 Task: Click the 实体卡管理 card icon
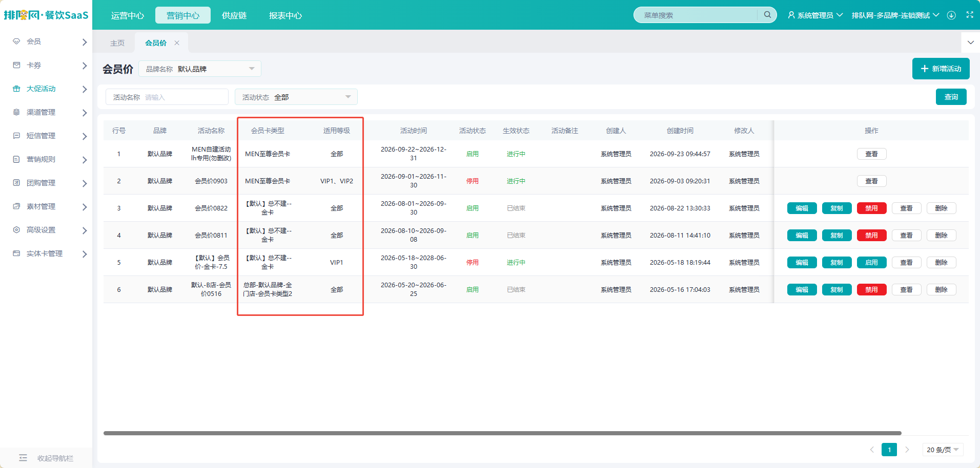[16, 253]
